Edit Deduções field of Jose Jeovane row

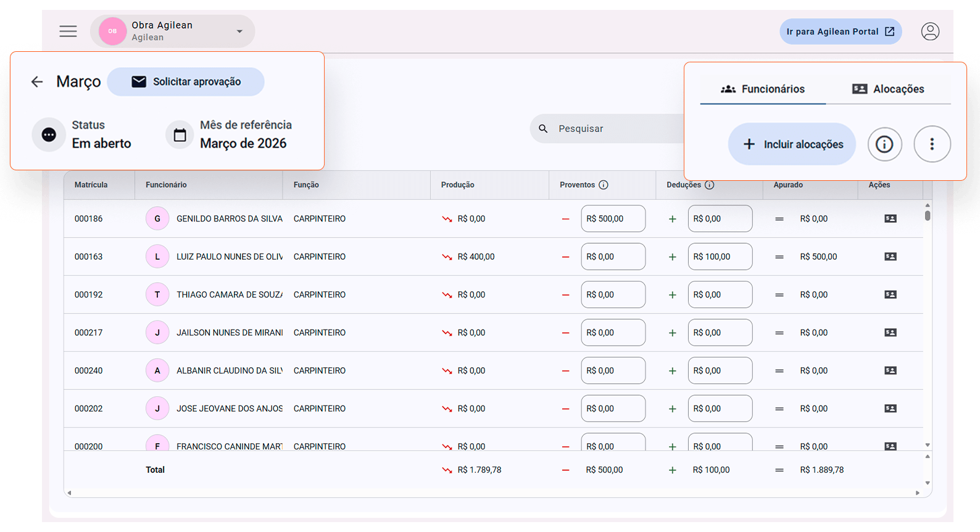click(720, 409)
